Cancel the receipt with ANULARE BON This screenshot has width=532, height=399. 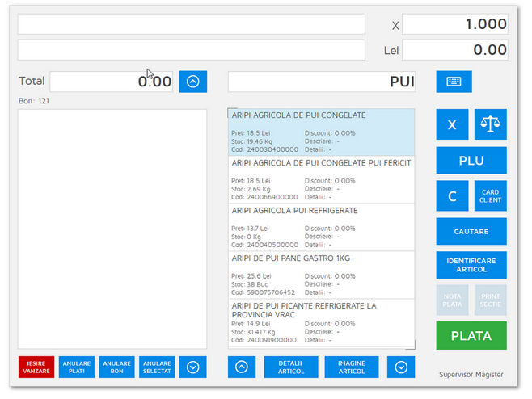[x=116, y=367]
